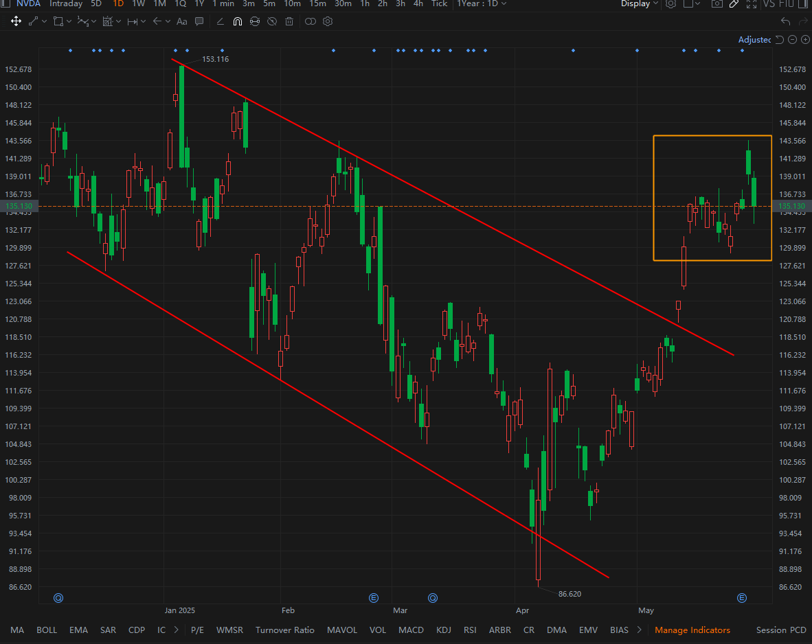Open the Display dropdown menu
This screenshot has height=644, width=812.
(x=640, y=3)
